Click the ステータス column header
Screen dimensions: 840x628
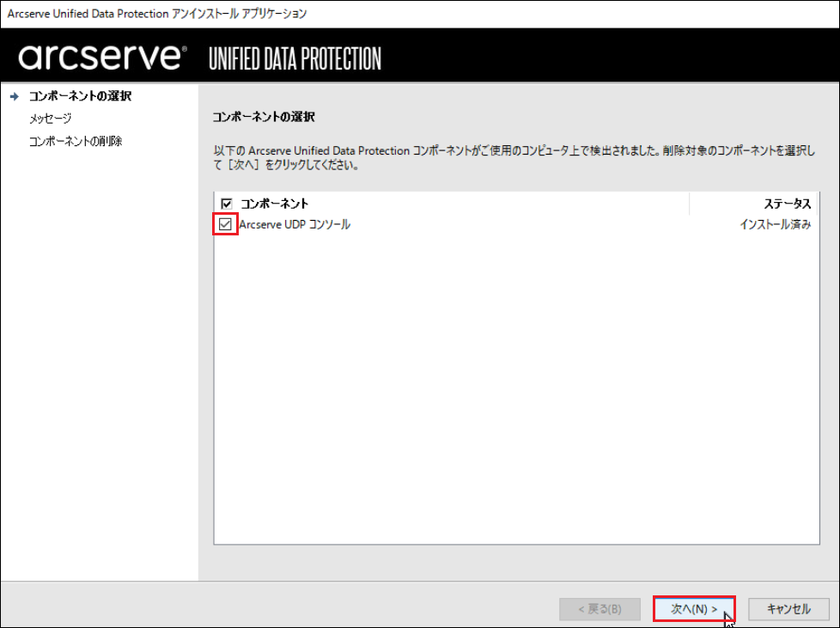[787, 204]
